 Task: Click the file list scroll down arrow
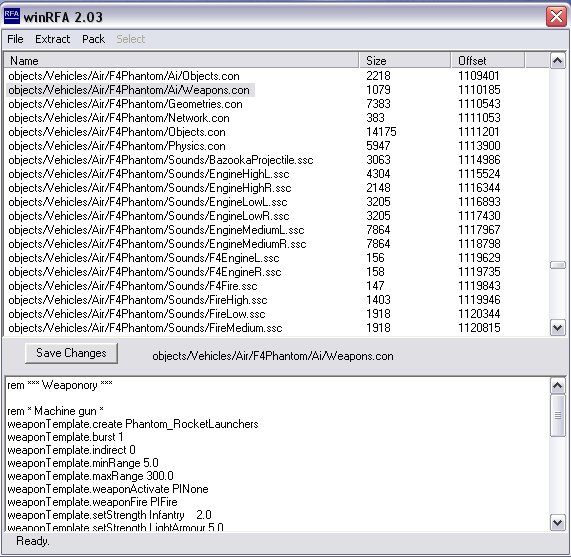[x=557, y=328]
